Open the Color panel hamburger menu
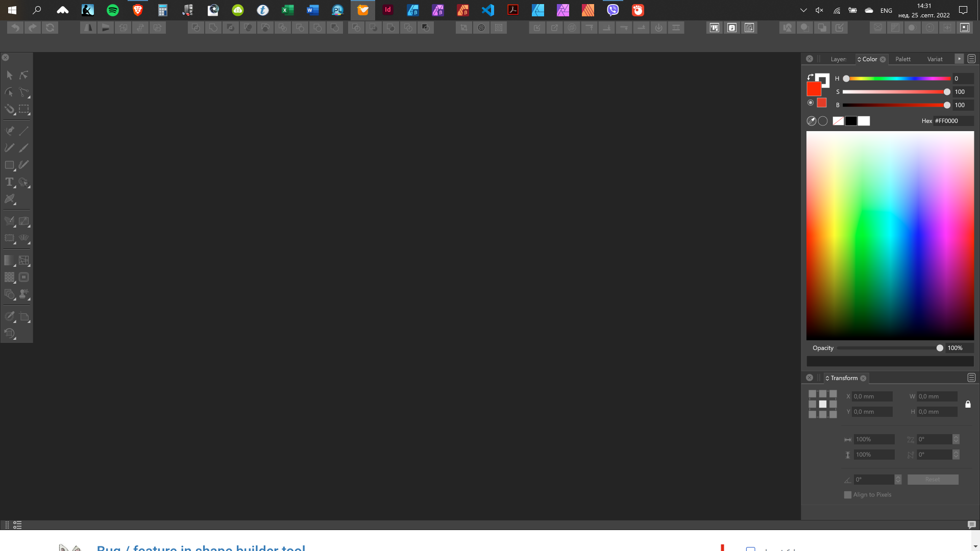This screenshot has height=551, width=980. point(971,59)
